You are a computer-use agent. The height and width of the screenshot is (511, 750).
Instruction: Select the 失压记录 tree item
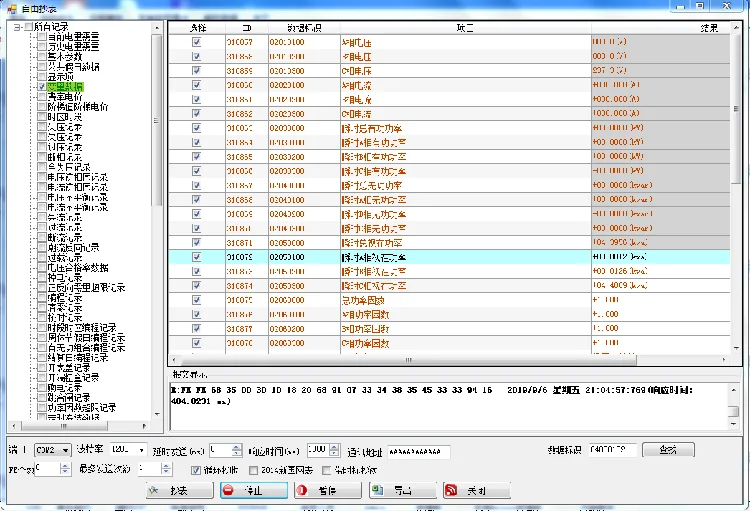click(x=65, y=127)
